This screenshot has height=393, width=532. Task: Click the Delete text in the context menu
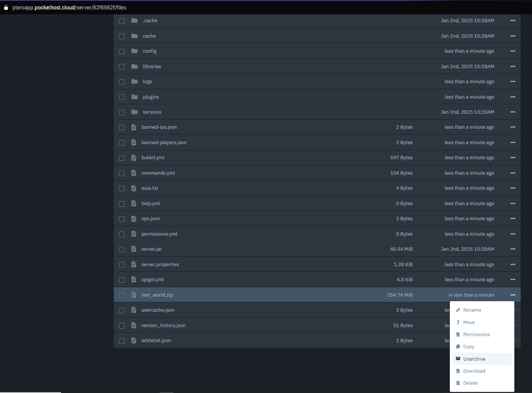point(470,383)
